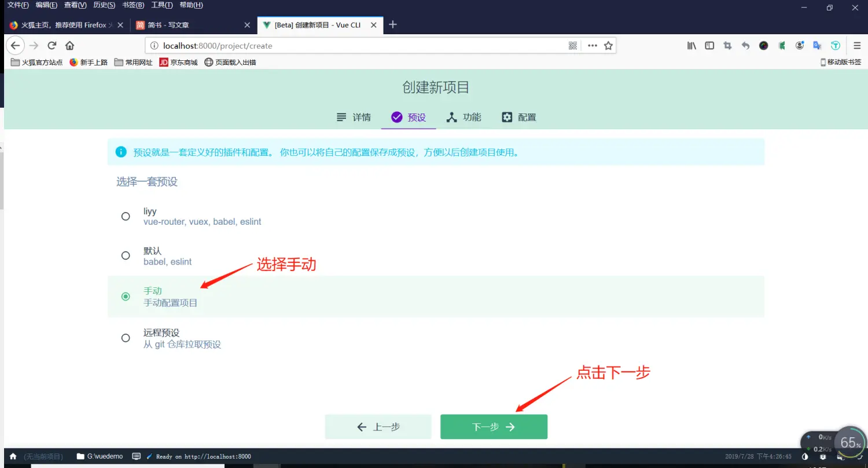Click the G:\vuedemo folder in status bar
This screenshot has height=468, width=868.
tap(100, 456)
